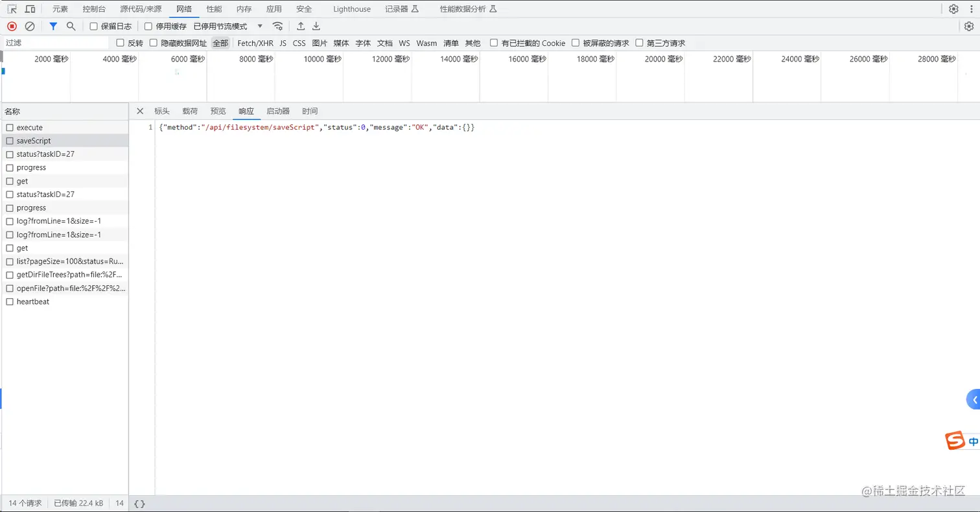This screenshot has height=512, width=980.
Task: Switch to the 元素 panel tab
Action: point(60,9)
